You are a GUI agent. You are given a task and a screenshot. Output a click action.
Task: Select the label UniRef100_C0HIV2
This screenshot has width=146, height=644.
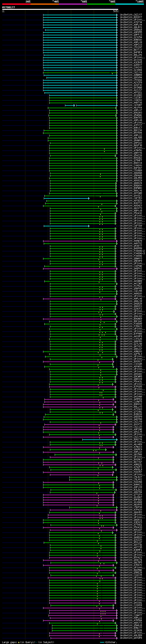(x=131, y=67)
